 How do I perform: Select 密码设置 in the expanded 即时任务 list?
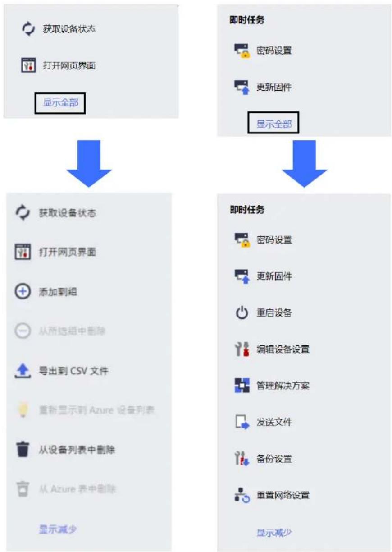pos(274,239)
